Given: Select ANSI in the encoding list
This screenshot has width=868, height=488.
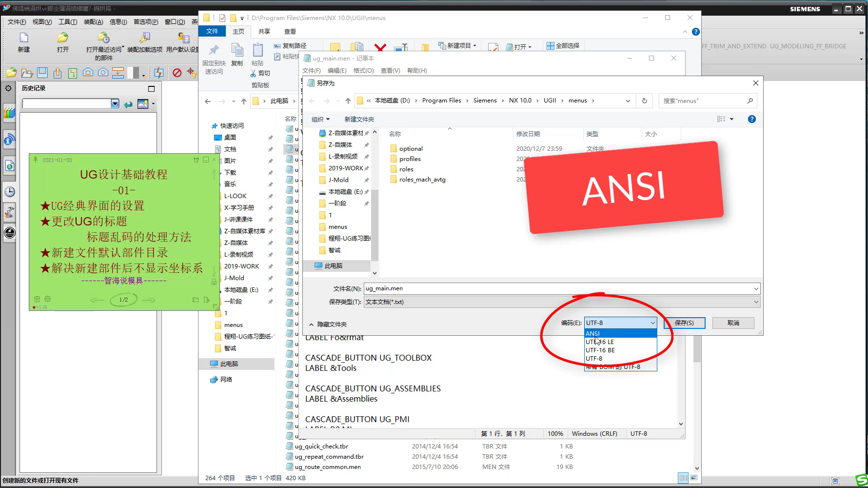Looking at the screenshot, I should (x=621, y=334).
